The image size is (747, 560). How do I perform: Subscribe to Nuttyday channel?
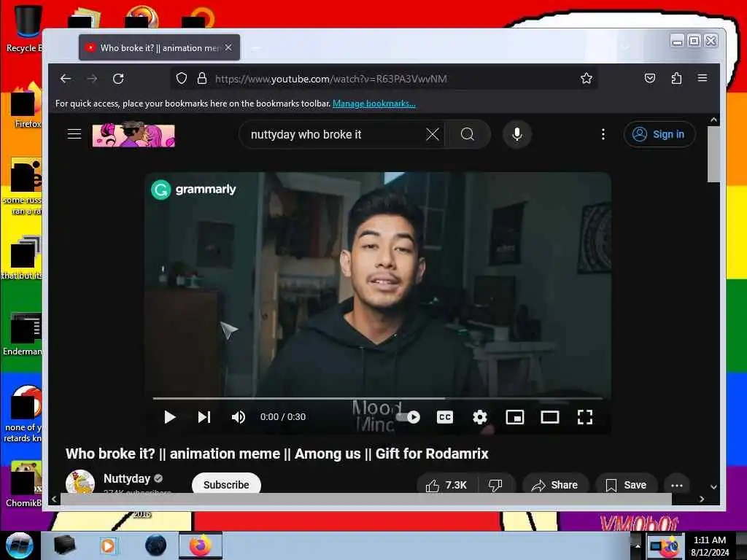[x=226, y=484]
